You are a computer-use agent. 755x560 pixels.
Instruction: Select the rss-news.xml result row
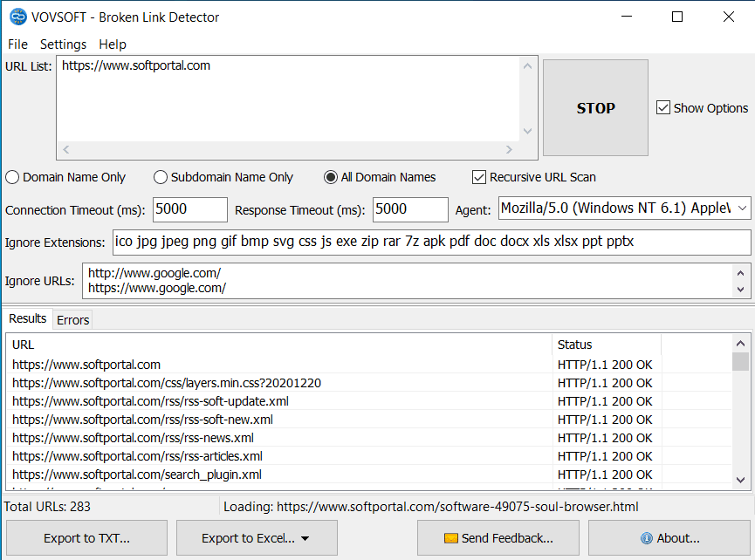(369, 438)
